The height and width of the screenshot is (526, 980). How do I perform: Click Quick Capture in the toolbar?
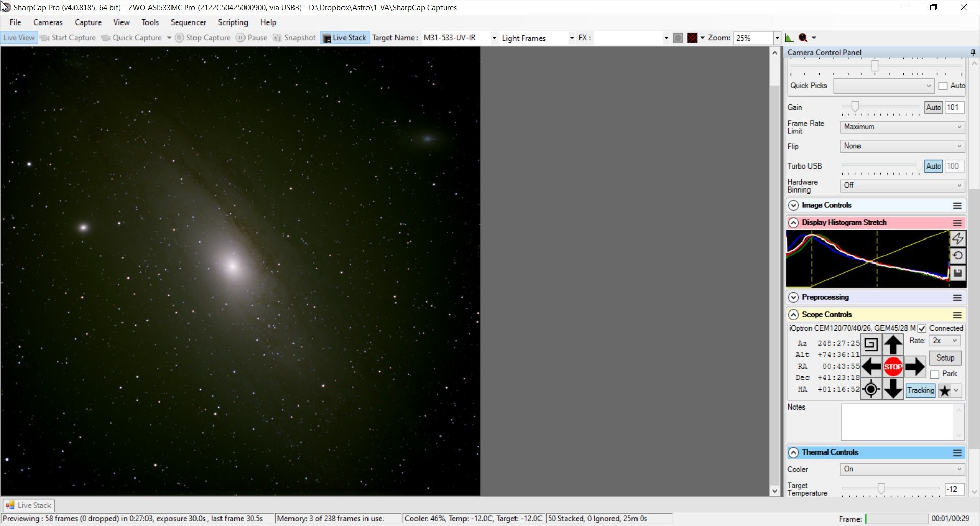tap(132, 38)
